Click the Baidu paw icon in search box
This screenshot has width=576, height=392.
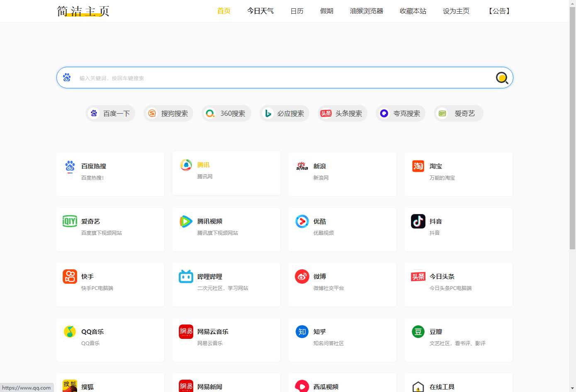pyautogui.click(x=67, y=78)
